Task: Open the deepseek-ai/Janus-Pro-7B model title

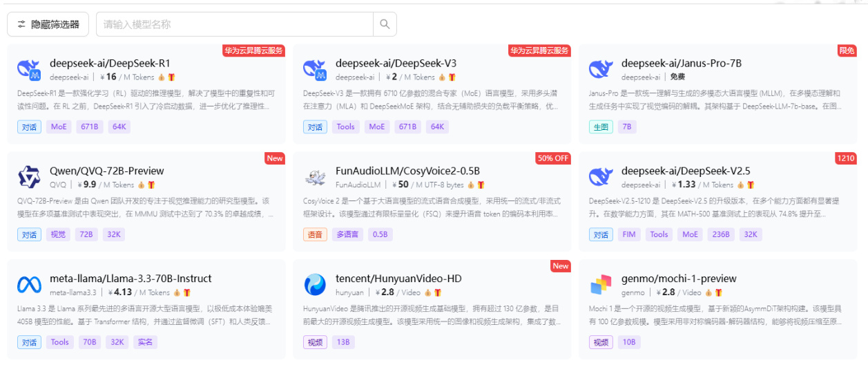Action: click(x=682, y=63)
